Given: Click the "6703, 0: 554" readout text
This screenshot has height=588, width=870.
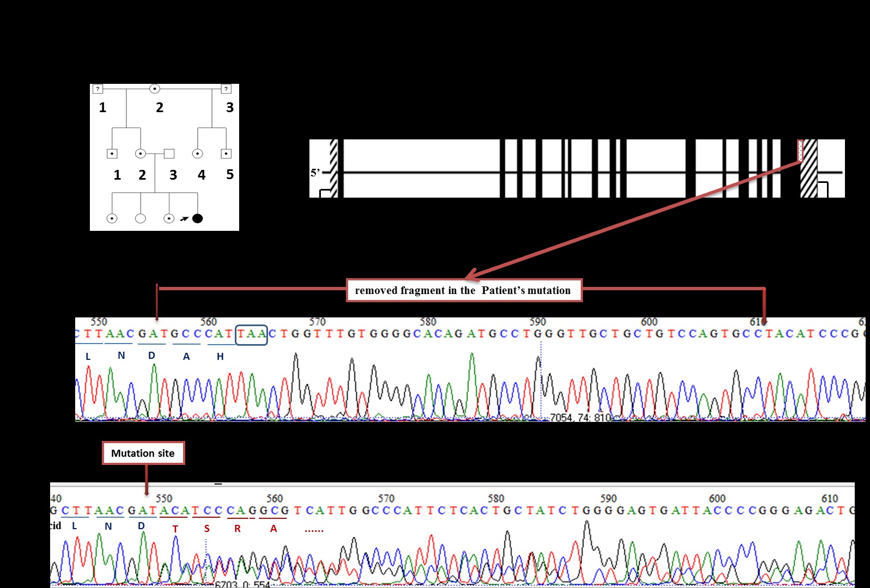Looking at the screenshot, I should click(x=242, y=584).
